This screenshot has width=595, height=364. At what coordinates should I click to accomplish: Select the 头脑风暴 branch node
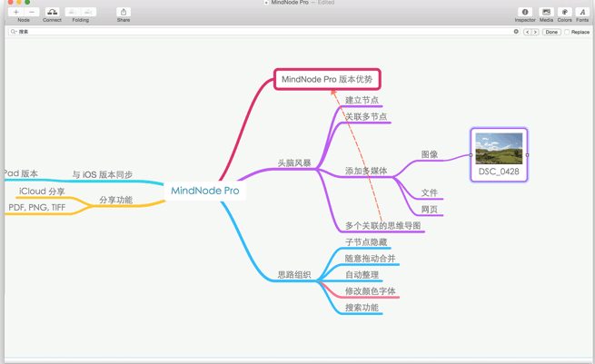pos(294,163)
